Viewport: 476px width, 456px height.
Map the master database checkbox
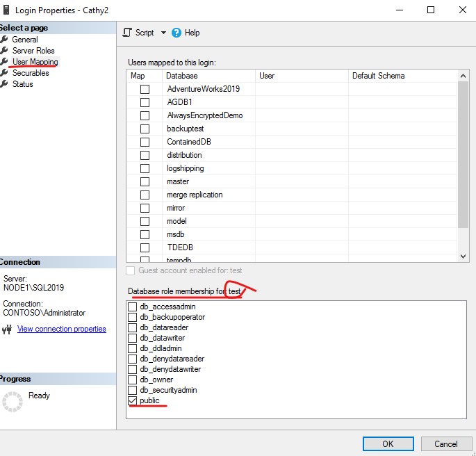(145, 181)
